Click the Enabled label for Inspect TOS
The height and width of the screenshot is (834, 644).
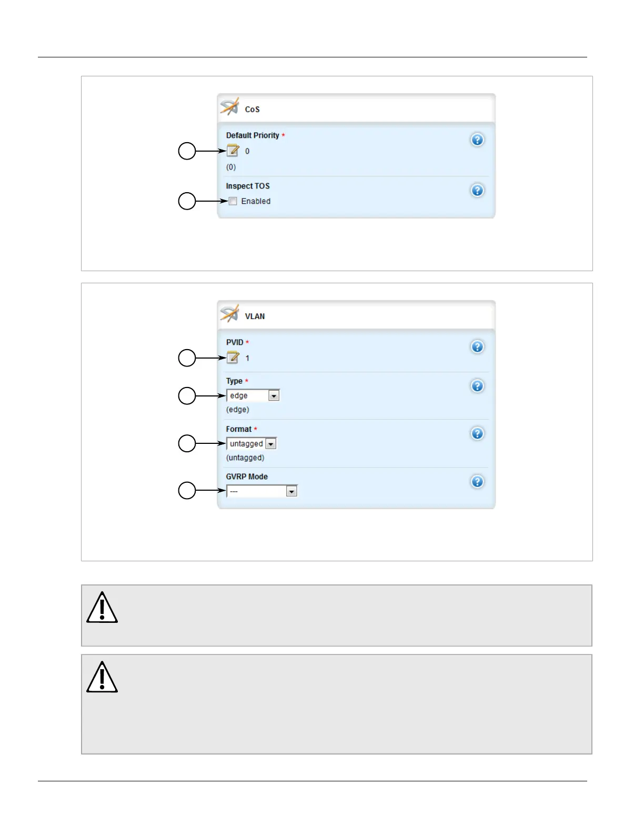pyautogui.click(x=256, y=202)
